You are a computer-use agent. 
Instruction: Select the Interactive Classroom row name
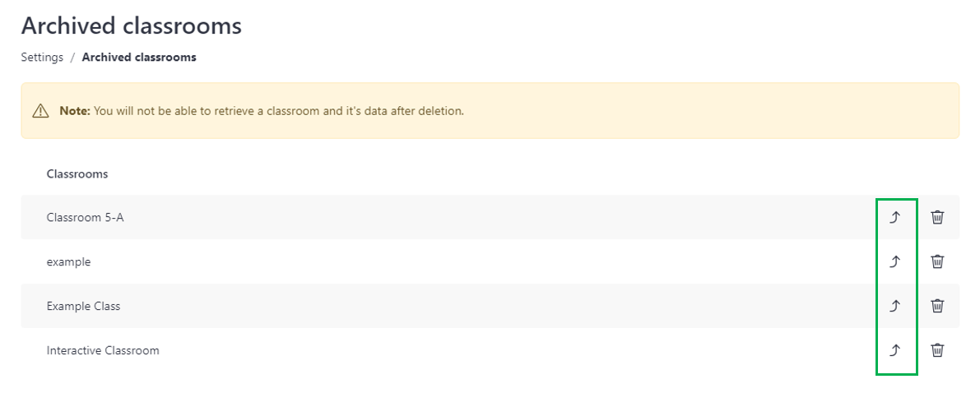103,350
